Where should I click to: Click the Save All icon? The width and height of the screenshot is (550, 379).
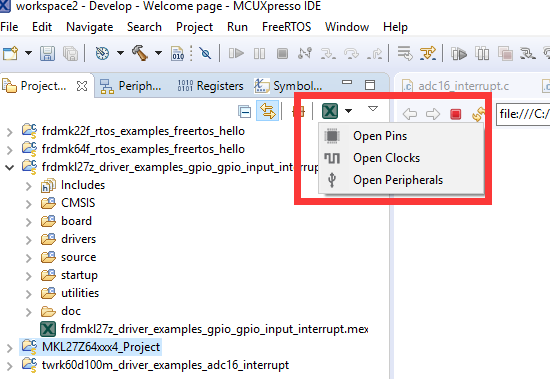coord(71,53)
